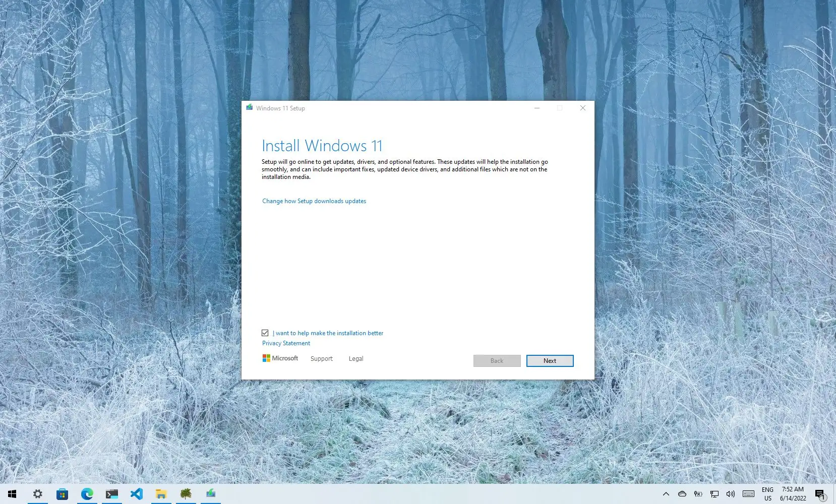Open the Windows Start menu

[12, 494]
